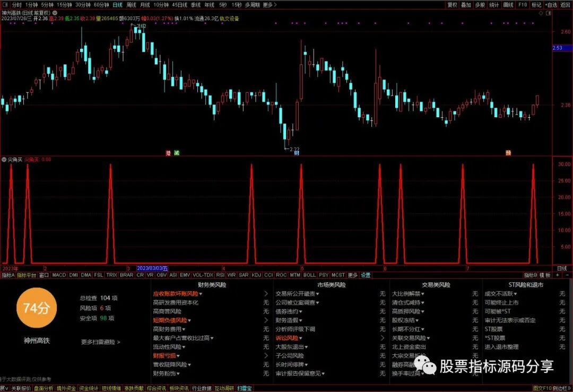
Task: Select the MACD indicator
Action: pos(59,275)
